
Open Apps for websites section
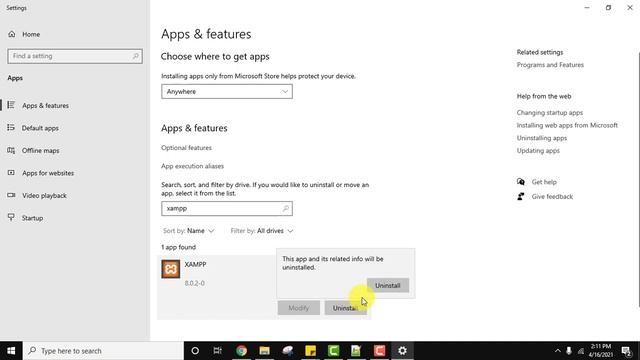click(x=48, y=173)
